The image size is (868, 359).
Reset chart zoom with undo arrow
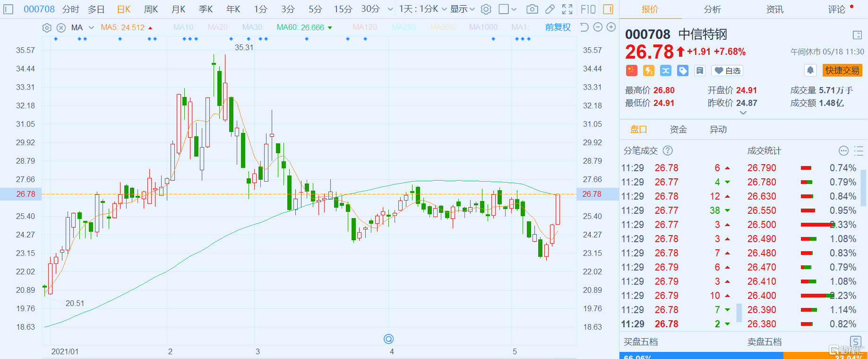pyautogui.click(x=584, y=27)
